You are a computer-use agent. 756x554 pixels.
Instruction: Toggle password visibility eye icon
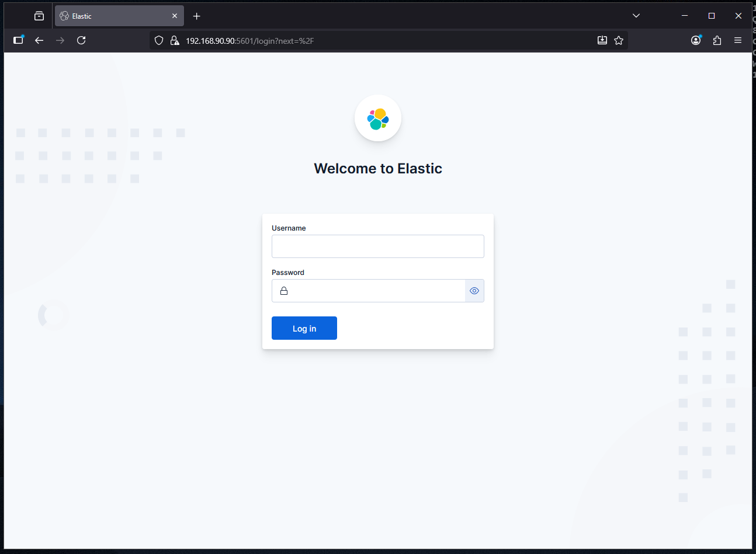pyautogui.click(x=474, y=291)
